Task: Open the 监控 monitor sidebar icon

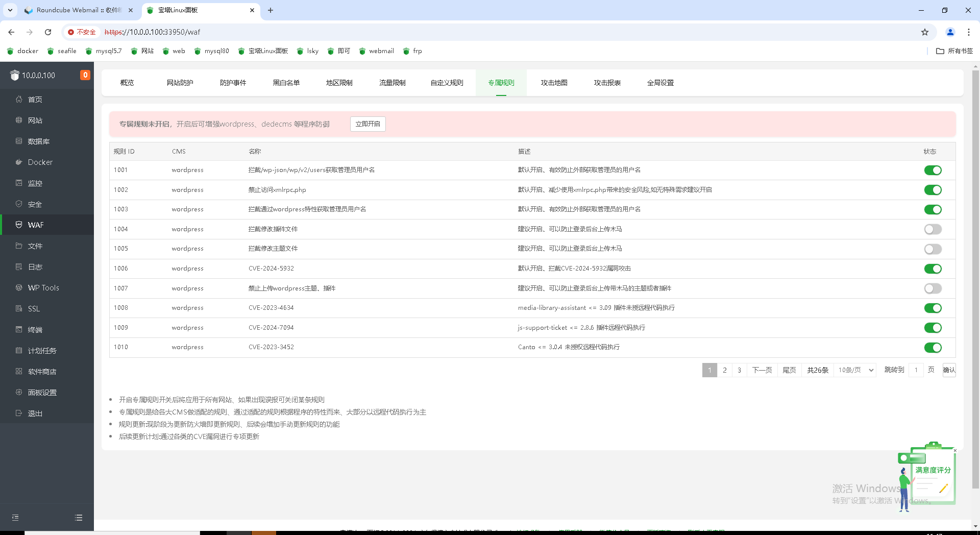Action: click(x=19, y=183)
